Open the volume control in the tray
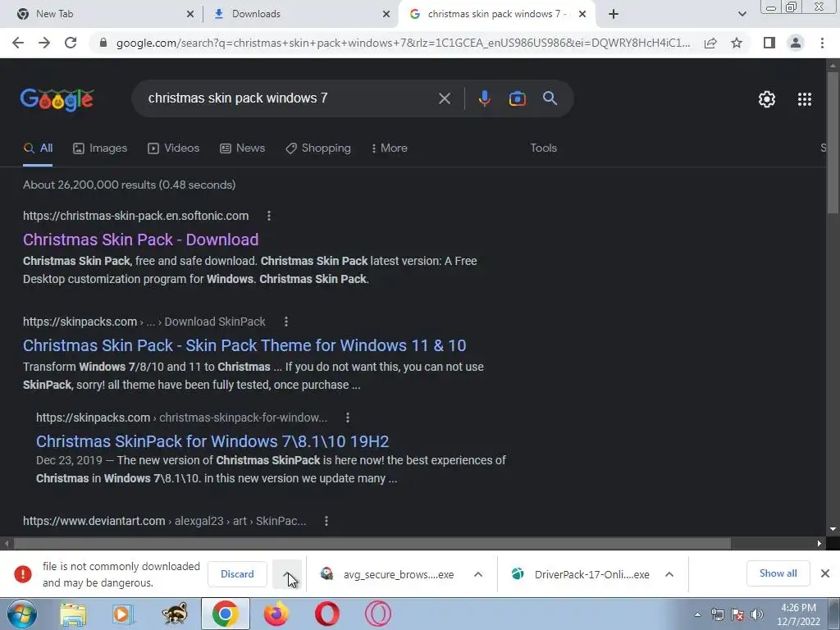Screen dimensions: 840x630 coord(757,614)
